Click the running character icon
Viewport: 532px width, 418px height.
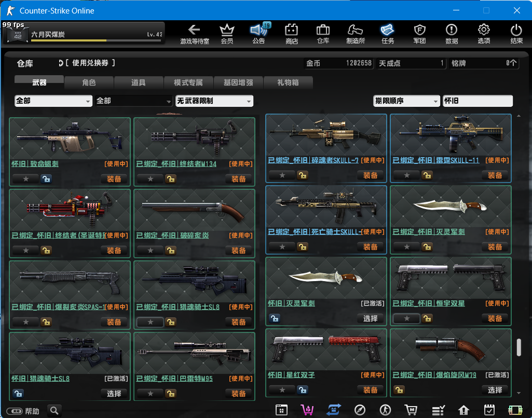tap(386, 410)
